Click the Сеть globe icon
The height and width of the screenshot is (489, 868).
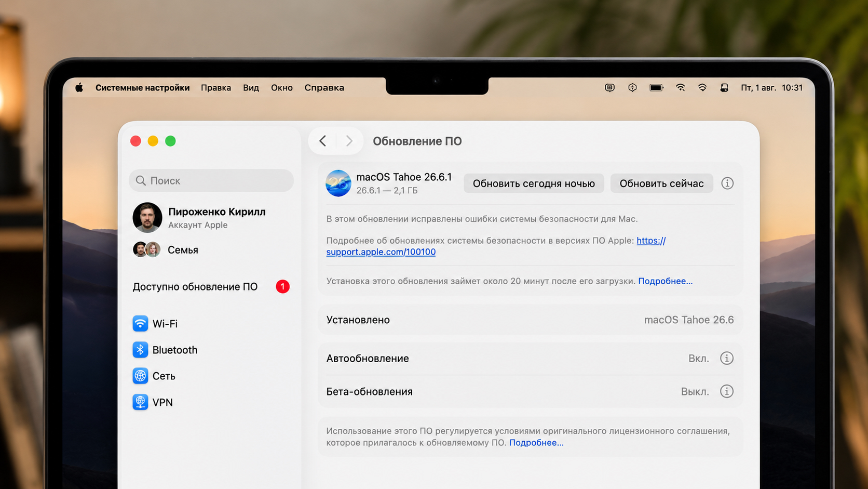(x=140, y=376)
